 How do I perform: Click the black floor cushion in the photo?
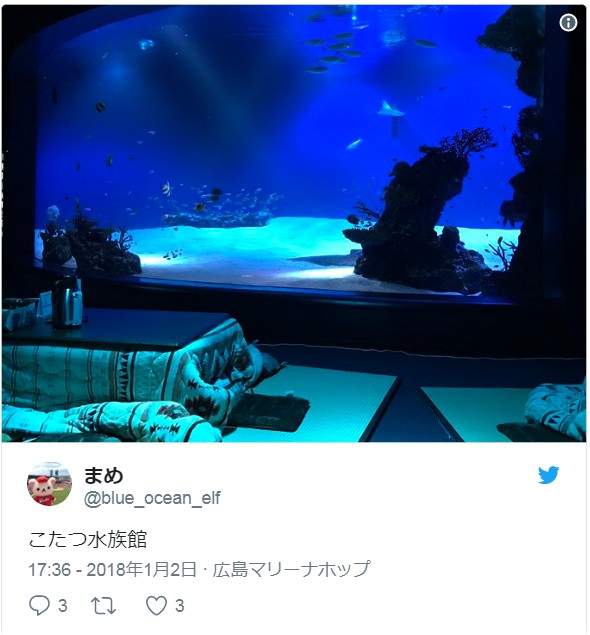point(267,411)
